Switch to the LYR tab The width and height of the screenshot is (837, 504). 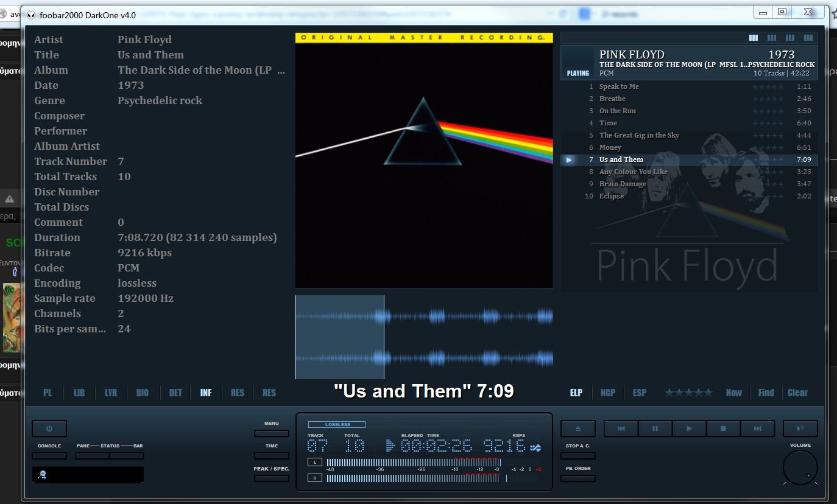click(111, 393)
